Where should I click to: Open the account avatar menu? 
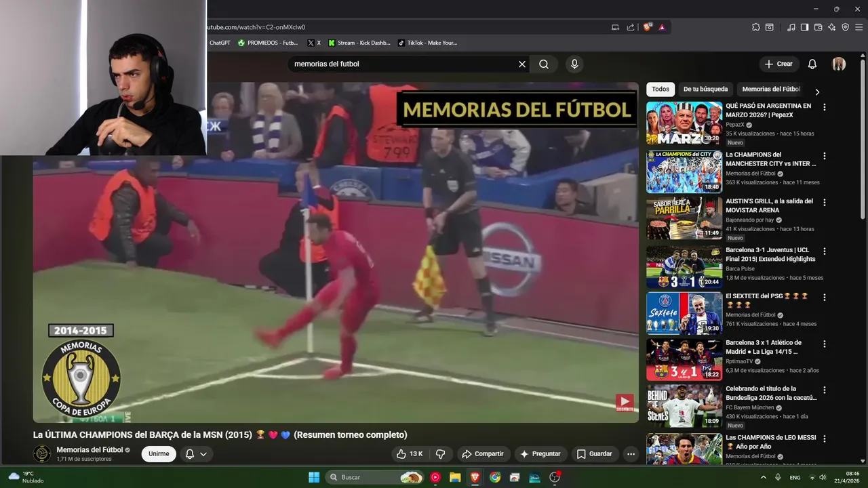(839, 64)
